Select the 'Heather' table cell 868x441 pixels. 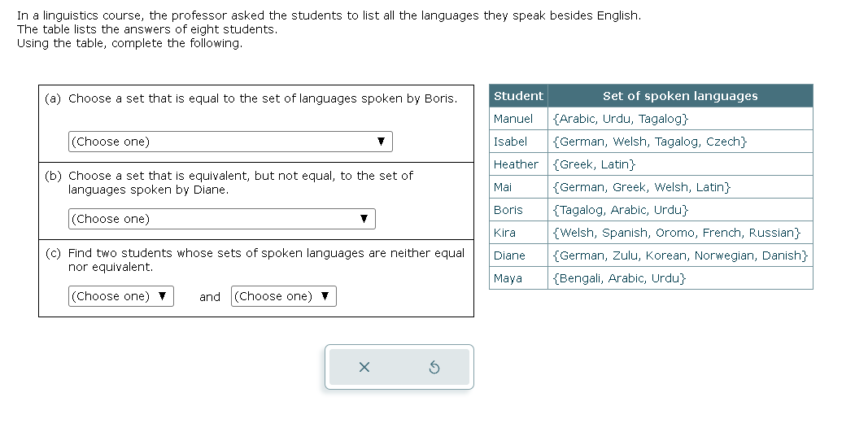519,164
